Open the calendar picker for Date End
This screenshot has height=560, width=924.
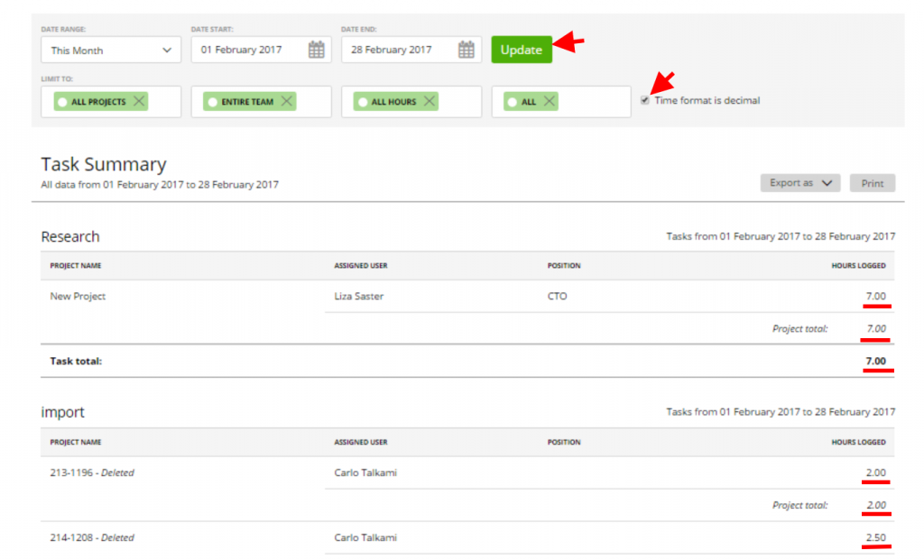coord(465,50)
